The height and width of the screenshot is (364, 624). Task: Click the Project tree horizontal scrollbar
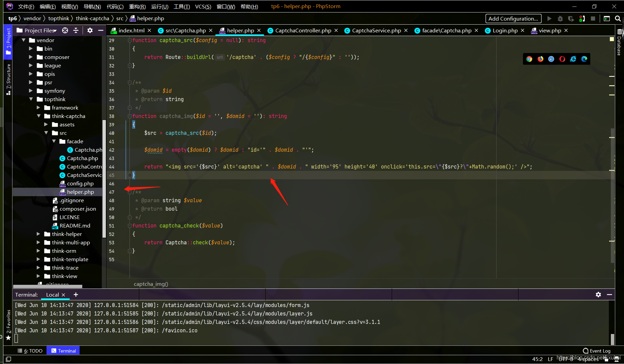(x=48, y=286)
